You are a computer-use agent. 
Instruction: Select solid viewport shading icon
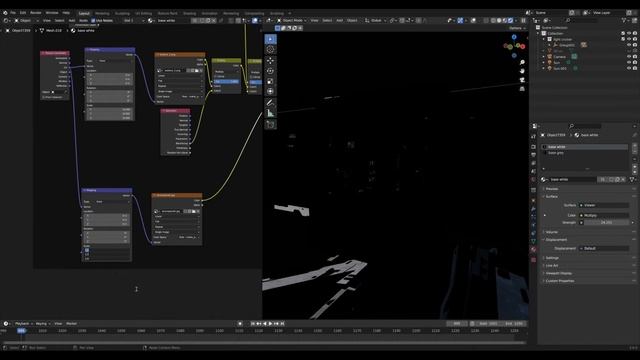coord(499,20)
